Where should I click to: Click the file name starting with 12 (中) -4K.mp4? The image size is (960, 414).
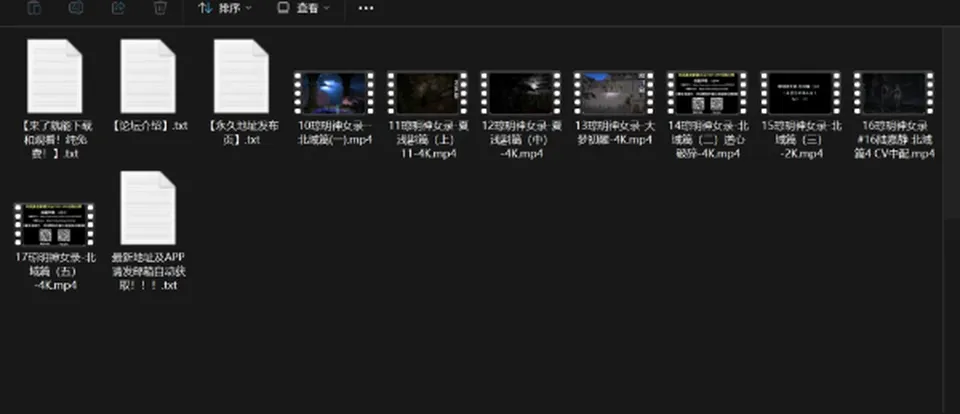[521, 140]
